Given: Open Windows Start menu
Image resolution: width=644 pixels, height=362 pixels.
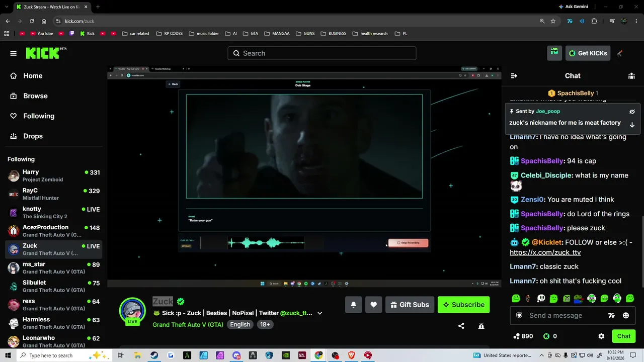Looking at the screenshot, I should 8,355.
